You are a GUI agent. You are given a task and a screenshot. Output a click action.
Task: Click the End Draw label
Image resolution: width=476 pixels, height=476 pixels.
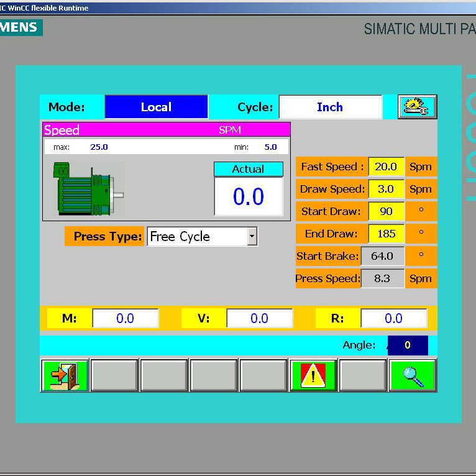click(332, 234)
